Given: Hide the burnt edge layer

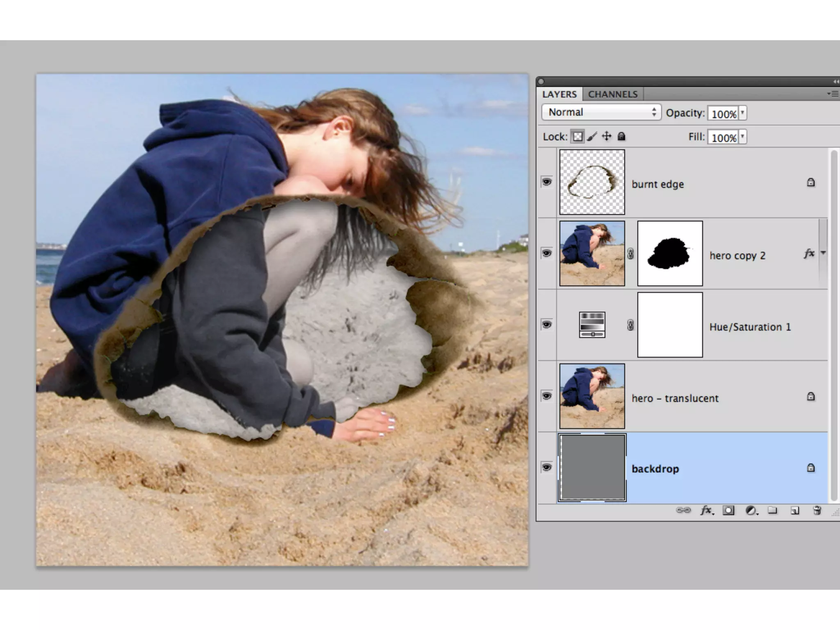Looking at the screenshot, I should [546, 182].
